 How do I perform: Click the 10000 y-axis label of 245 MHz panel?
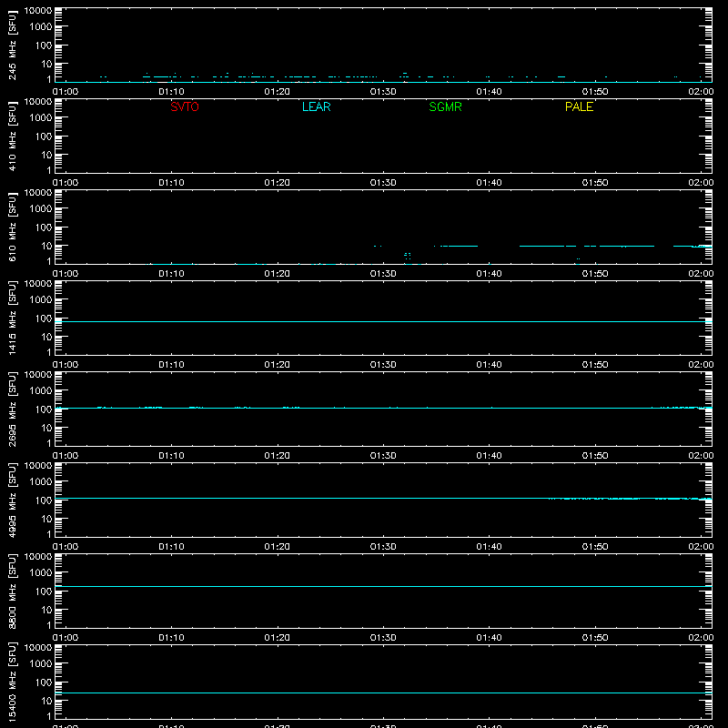pyautogui.click(x=38, y=11)
